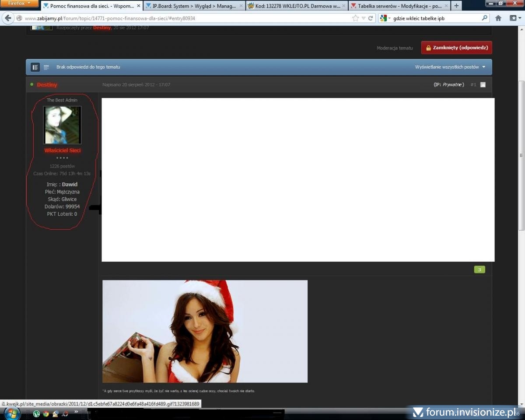
Task: Click the search magnifier icon in search box
Action: (x=484, y=18)
